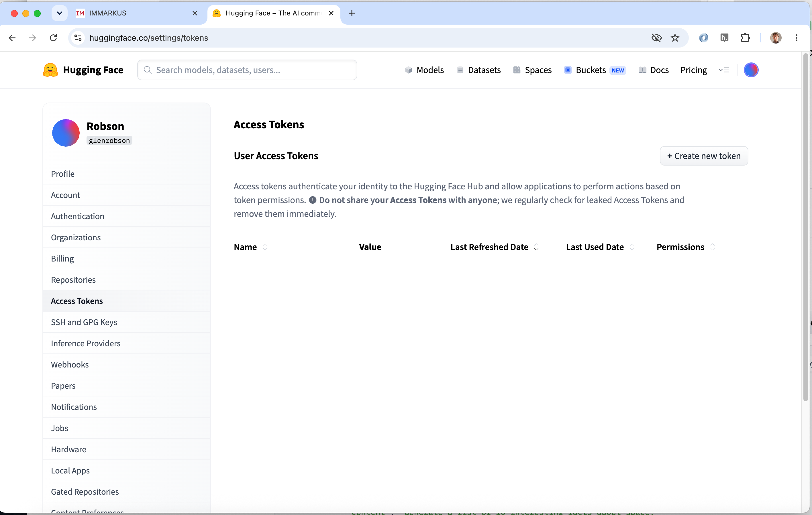Click the Models cube icon
The width and height of the screenshot is (812, 515).
(x=408, y=70)
